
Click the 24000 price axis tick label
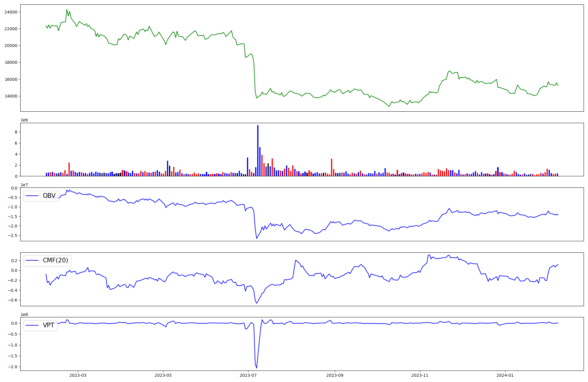[11, 12]
